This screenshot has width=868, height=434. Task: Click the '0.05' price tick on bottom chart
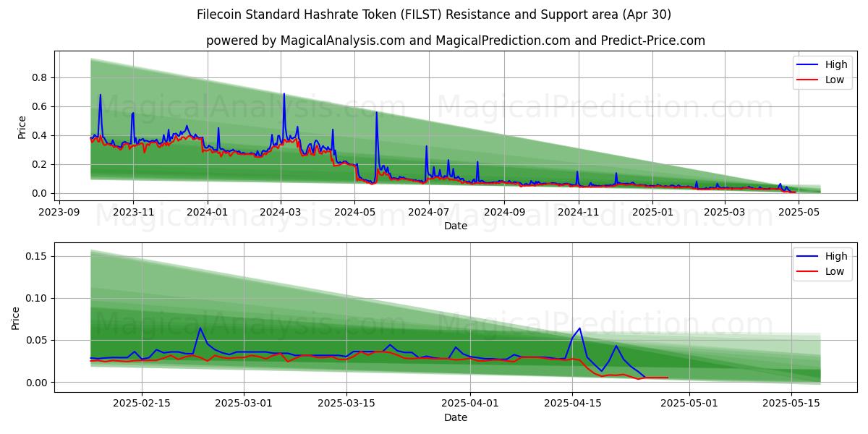[x=37, y=340]
